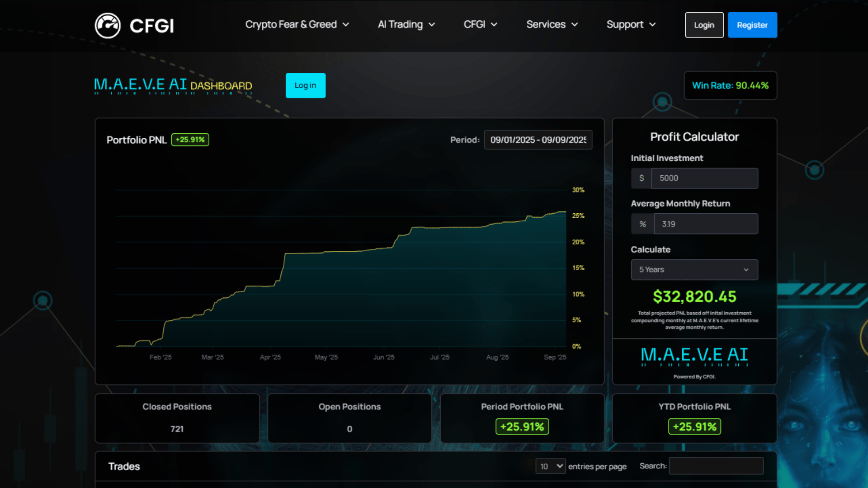
Task: Open the AI Trading menu
Action: [x=406, y=25]
